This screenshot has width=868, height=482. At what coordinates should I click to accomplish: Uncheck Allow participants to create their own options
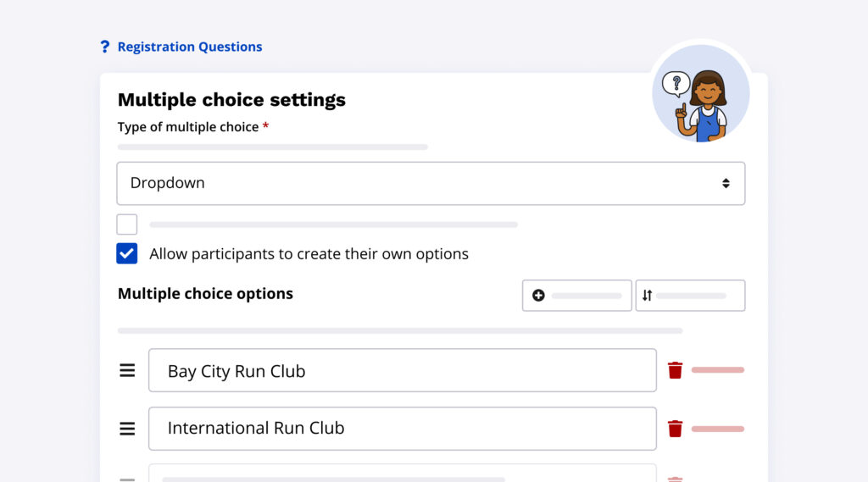point(127,253)
